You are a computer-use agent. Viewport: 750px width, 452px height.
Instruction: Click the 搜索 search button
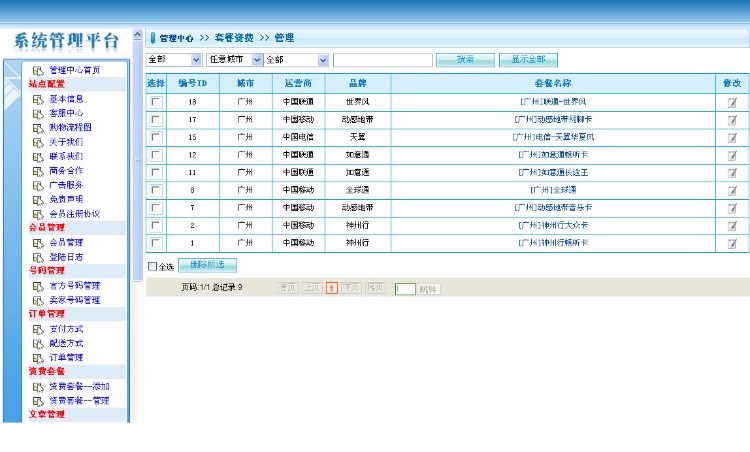465,60
